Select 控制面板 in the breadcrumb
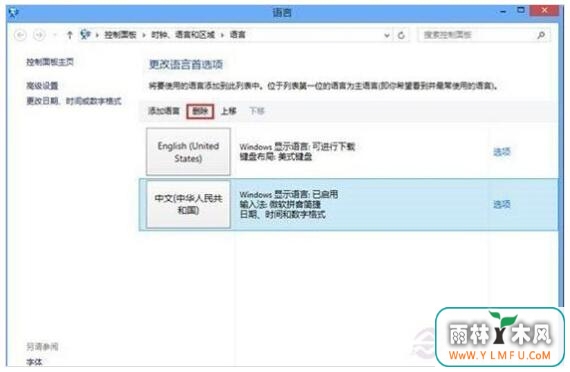 120,35
